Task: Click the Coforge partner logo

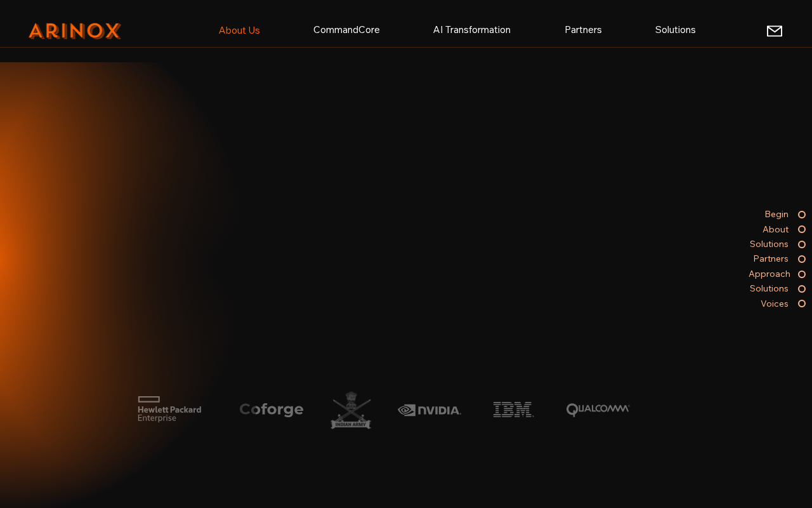Action: [x=272, y=410]
